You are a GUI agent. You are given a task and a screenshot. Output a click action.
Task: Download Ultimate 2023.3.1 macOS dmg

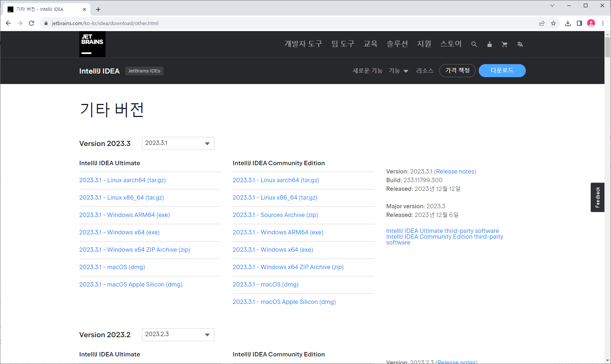pos(112,267)
